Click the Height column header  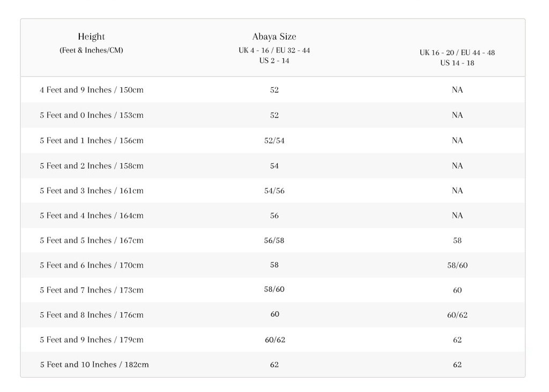(x=91, y=36)
